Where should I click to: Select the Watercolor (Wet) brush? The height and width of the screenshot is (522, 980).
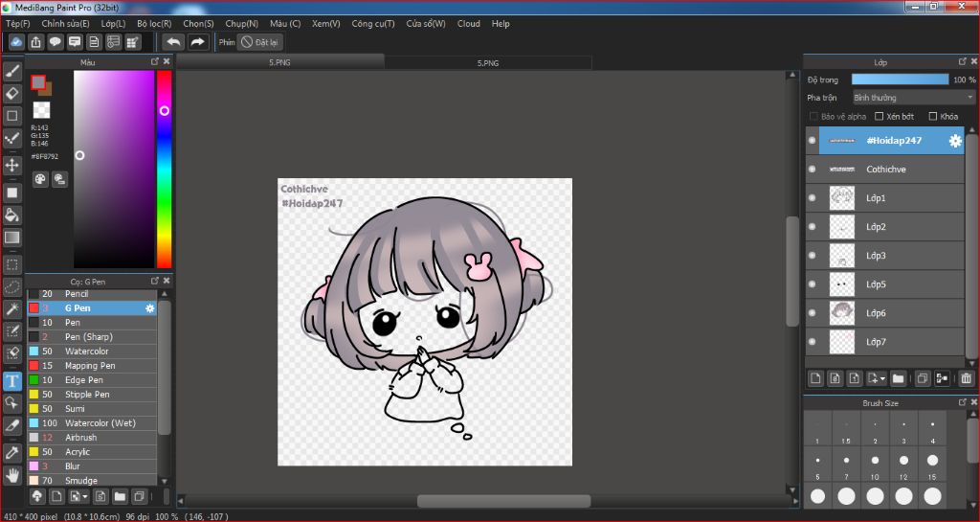click(x=91, y=423)
